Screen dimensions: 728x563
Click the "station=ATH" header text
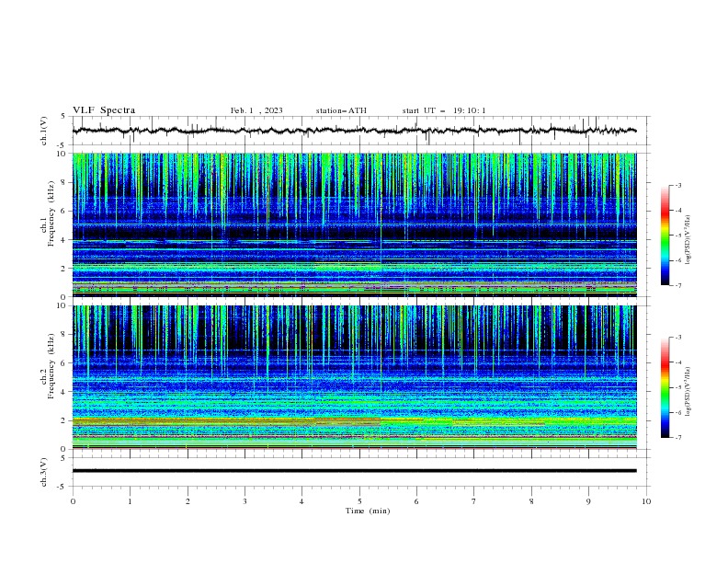(x=341, y=110)
